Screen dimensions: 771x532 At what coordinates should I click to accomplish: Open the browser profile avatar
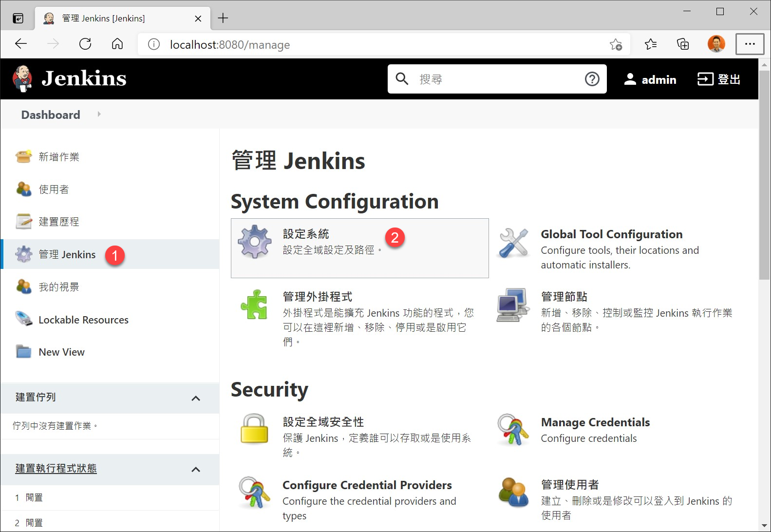[716, 44]
